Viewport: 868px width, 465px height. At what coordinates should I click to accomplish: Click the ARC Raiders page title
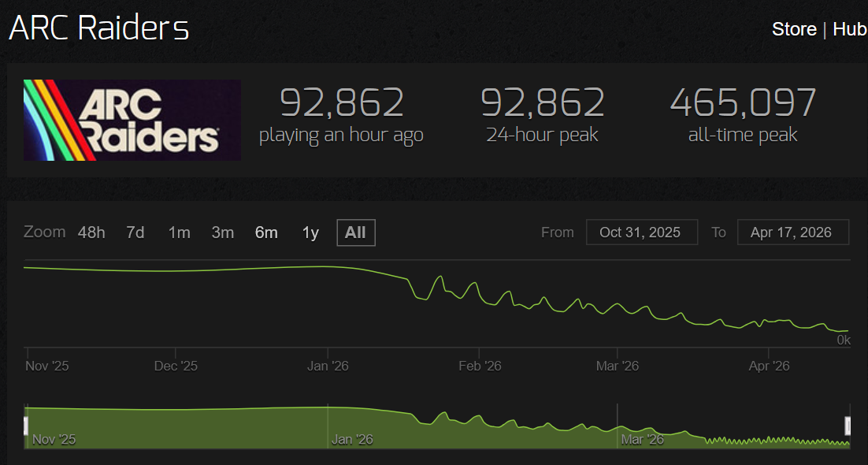pyautogui.click(x=99, y=28)
